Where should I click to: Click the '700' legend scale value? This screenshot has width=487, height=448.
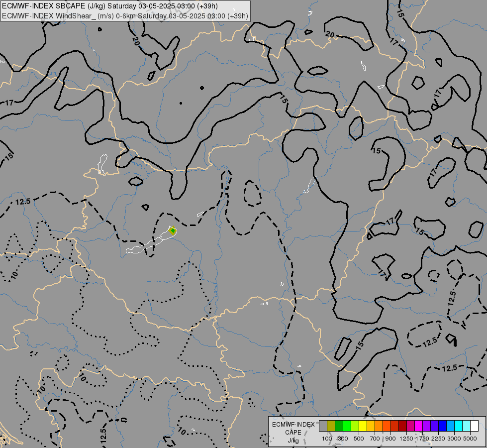(375, 439)
